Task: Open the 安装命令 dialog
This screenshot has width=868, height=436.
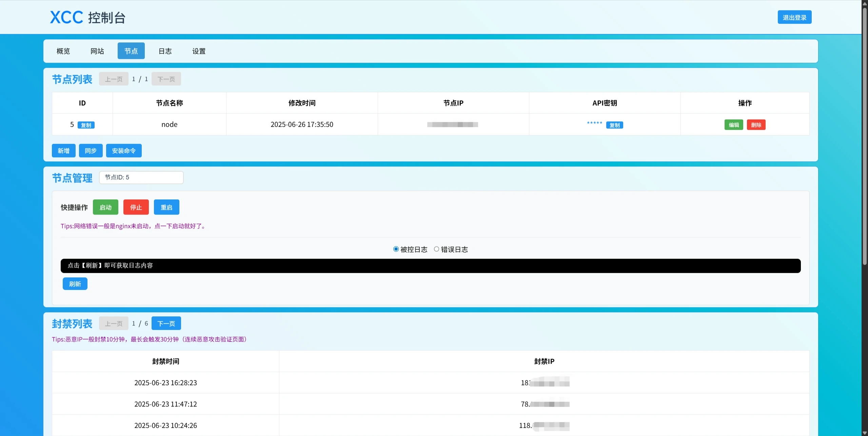Action: (124, 151)
